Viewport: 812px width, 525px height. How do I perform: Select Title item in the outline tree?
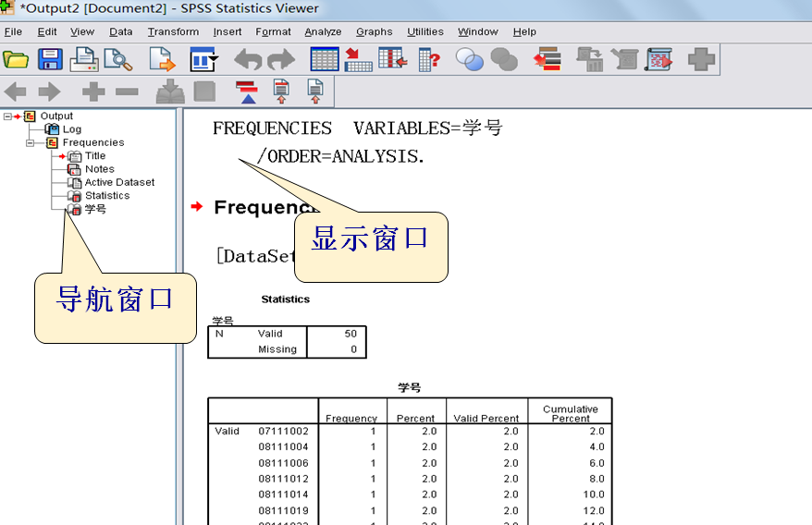point(95,156)
